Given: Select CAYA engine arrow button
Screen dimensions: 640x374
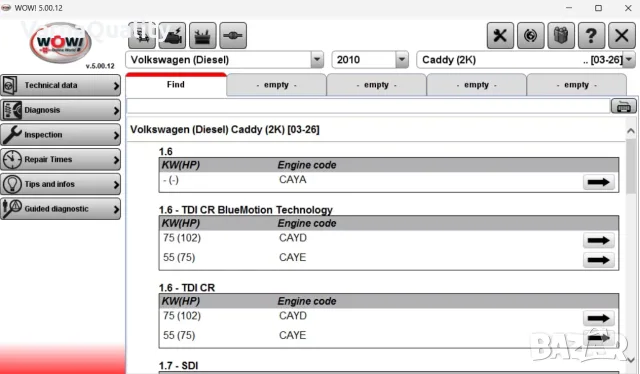Looking at the screenshot, I should (599, 182).
